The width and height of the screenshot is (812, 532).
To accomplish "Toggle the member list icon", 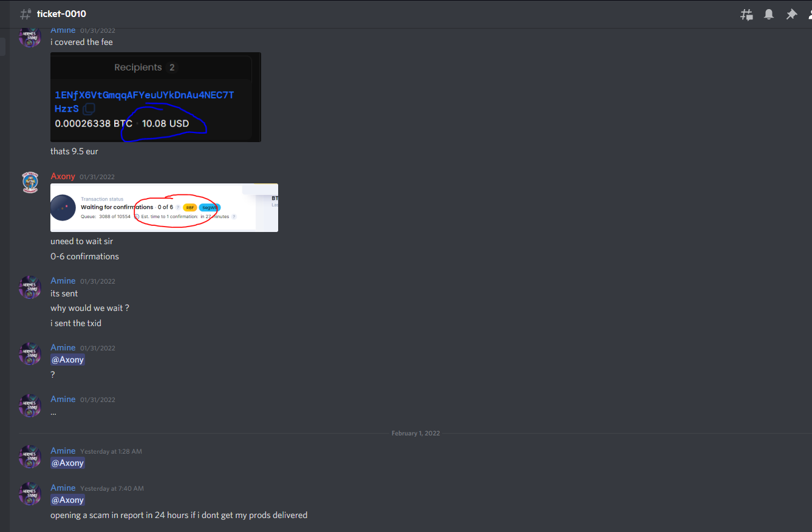I will tap(810, 14).
